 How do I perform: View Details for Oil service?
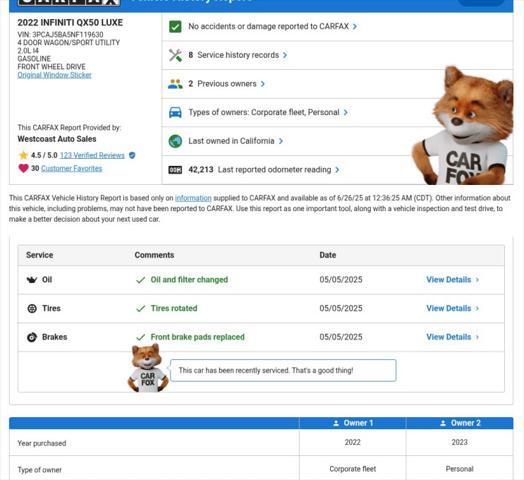click(448, 280)
